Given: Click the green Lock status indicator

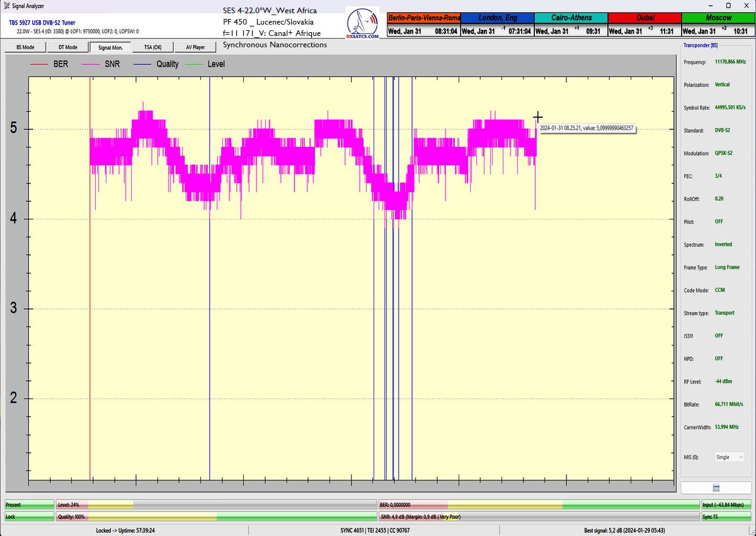Looking at the screenshot, I should pyautogui.click(x=29, y=516).
